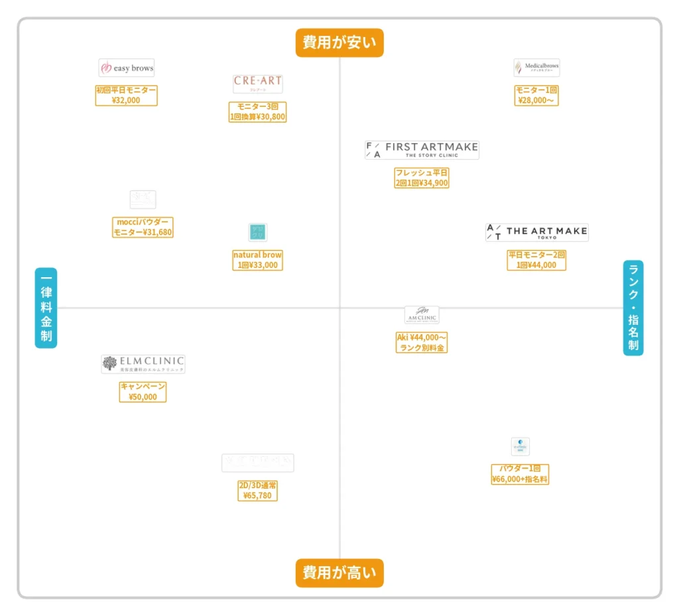The image size is (679, 616).
Task: Open the フレッシュ平日 2回1回¥34,900 label
Action: click(x=422, y=178)
